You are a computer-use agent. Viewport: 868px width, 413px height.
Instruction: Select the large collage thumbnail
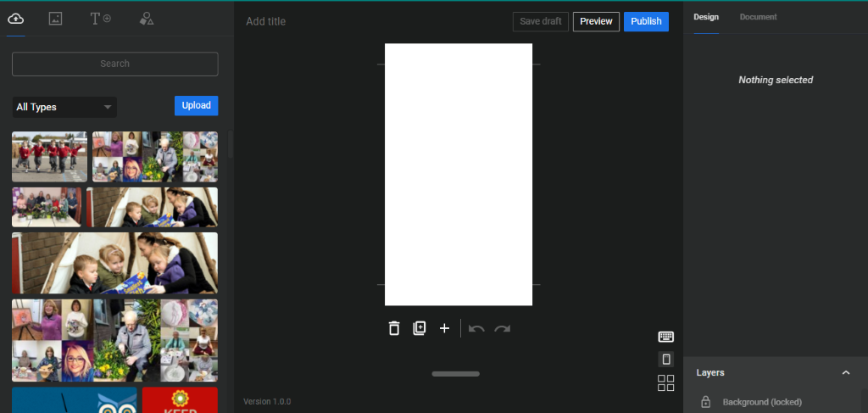115,340
